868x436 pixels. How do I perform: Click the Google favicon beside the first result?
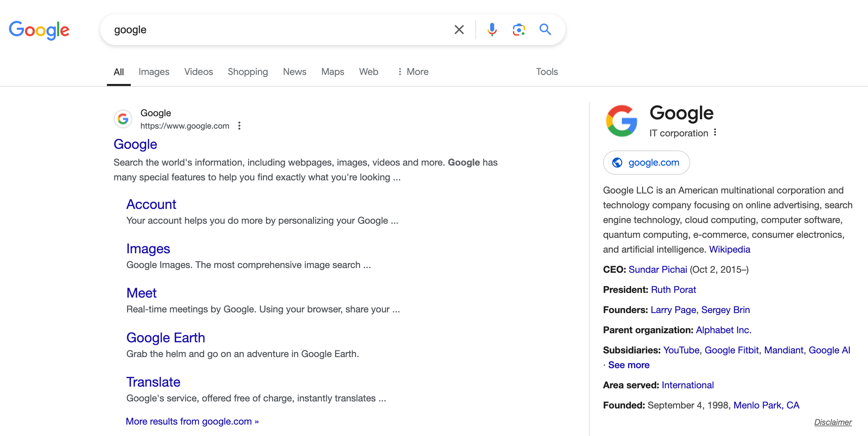123,119
